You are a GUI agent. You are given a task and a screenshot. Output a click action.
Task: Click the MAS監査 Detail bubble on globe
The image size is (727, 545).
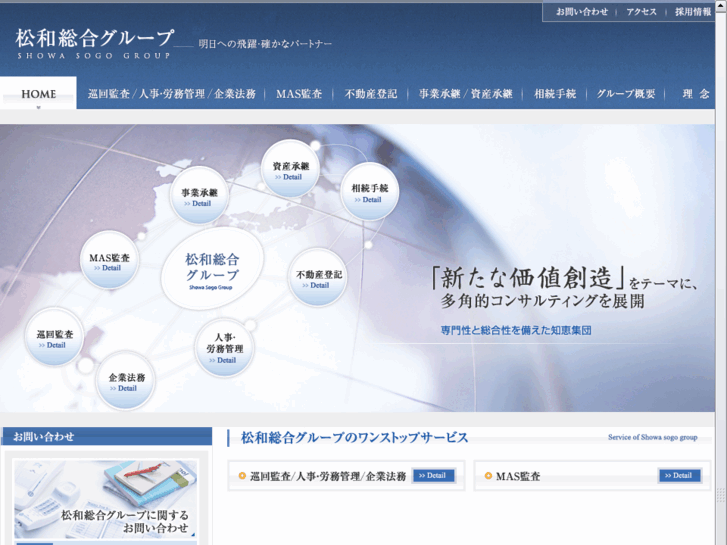pos(109,261)
